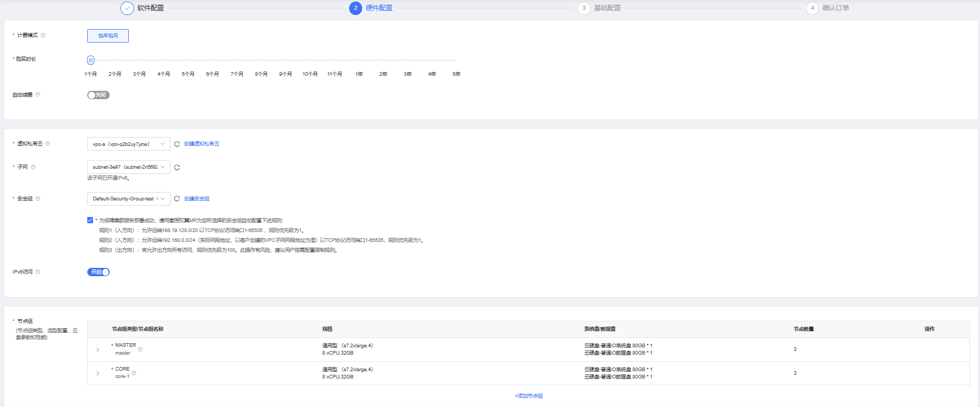Click 规则1（入方向）rule text line
The height and width of the screenshot is (407, 980).
point(202,230)
